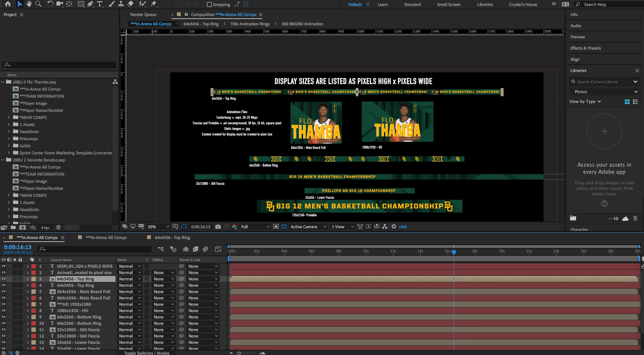Expand the *MAIN COMPS folder under Flo Thamba
This screenshot has height=355, width=644.
point(9,117)
